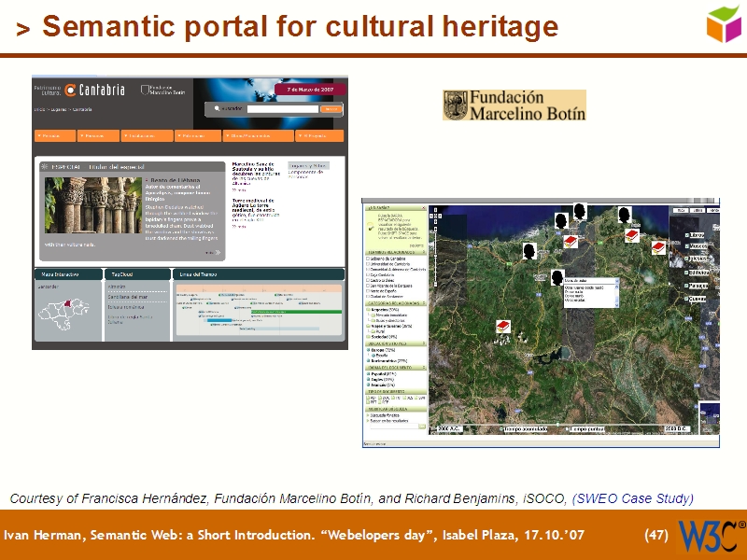Click the search input field in the map sidebar
Viewport: 747px width, 560px height.
coord(390,426)
